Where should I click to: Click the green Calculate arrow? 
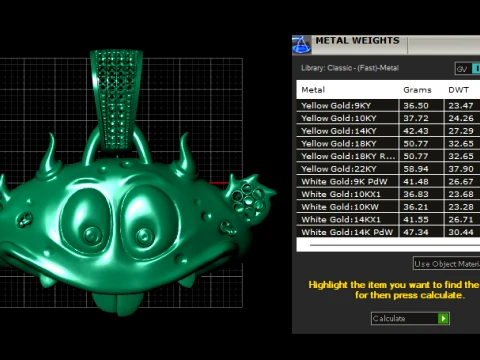tap(443, 318)
